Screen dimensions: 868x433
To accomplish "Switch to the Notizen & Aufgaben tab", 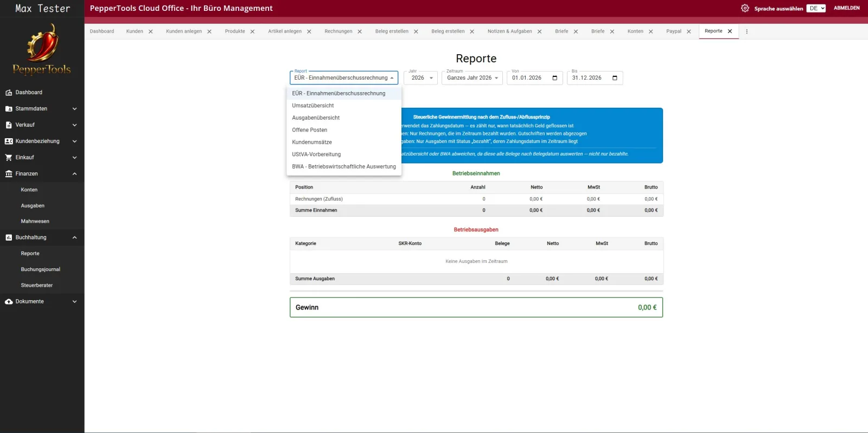I will 509,31.
